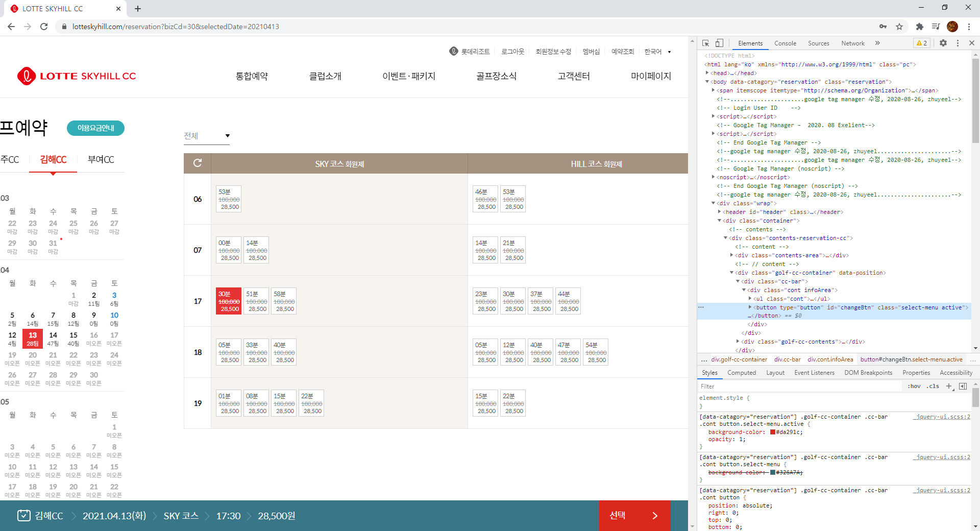Switch to the Network tab
This screenshot has height=531, width=980.
coord(853,43)
